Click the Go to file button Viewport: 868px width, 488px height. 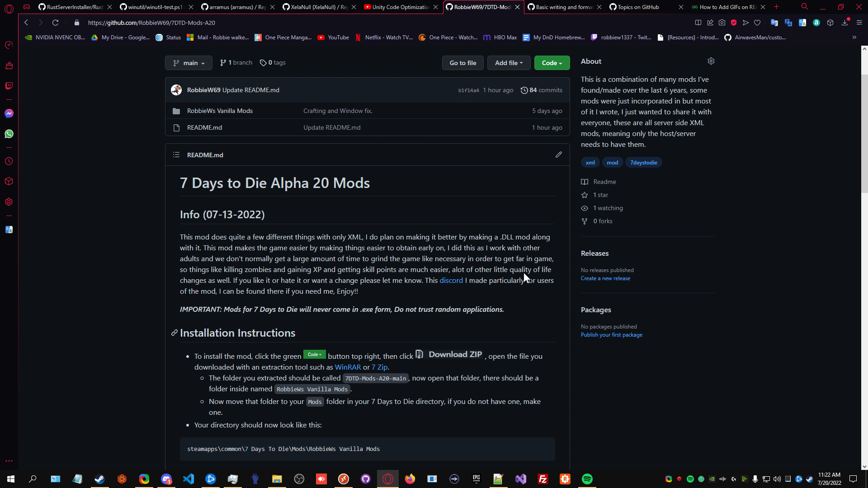[x=462, y=63]
